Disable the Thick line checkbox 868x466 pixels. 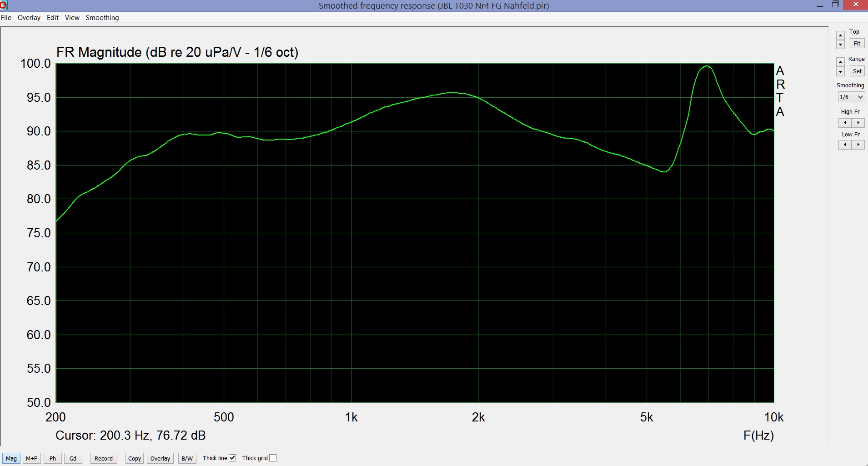click(232, 458)
